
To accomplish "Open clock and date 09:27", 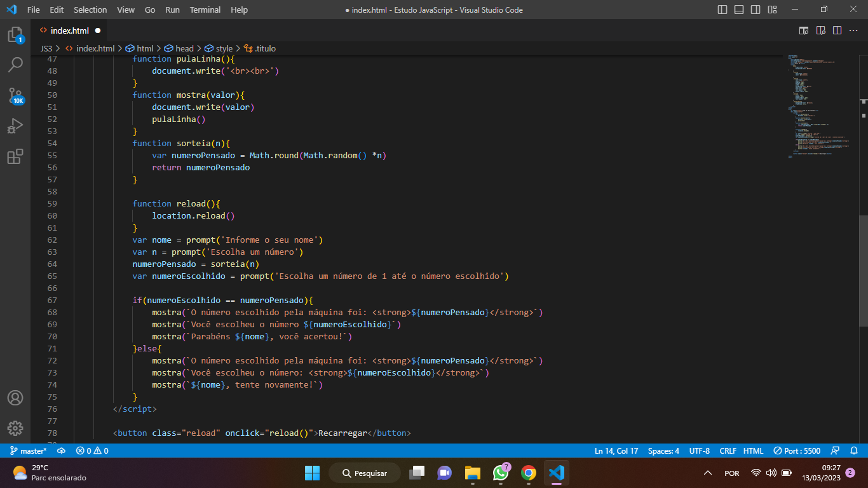I will (x=822, y=473).
